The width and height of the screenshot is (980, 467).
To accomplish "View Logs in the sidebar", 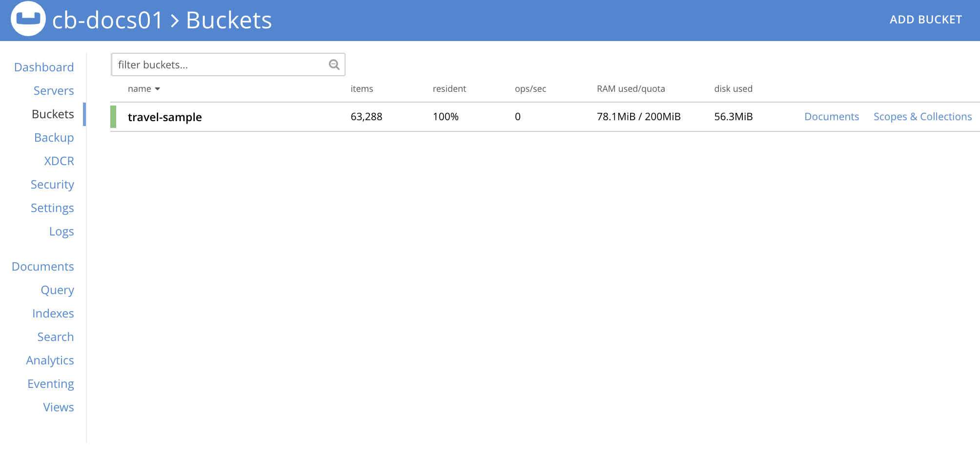I will point(61,232).
